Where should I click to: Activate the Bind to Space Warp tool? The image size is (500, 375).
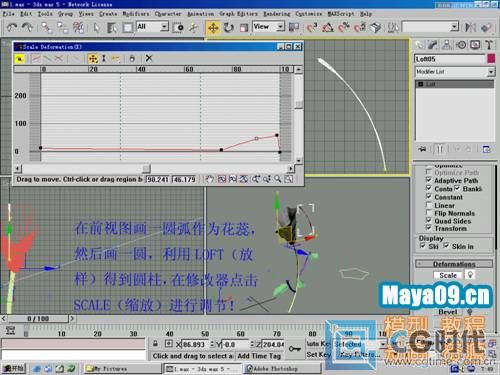pyautogui.click(x=79, y=27)
